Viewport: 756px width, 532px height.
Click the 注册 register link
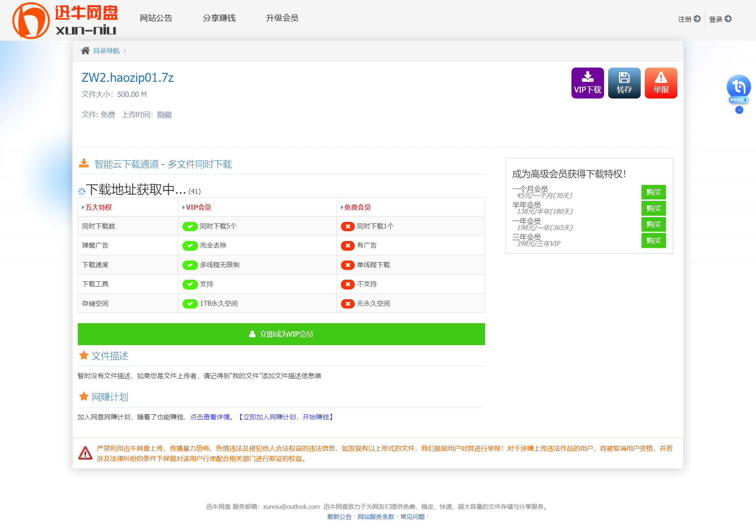click(x=689, y=19)
